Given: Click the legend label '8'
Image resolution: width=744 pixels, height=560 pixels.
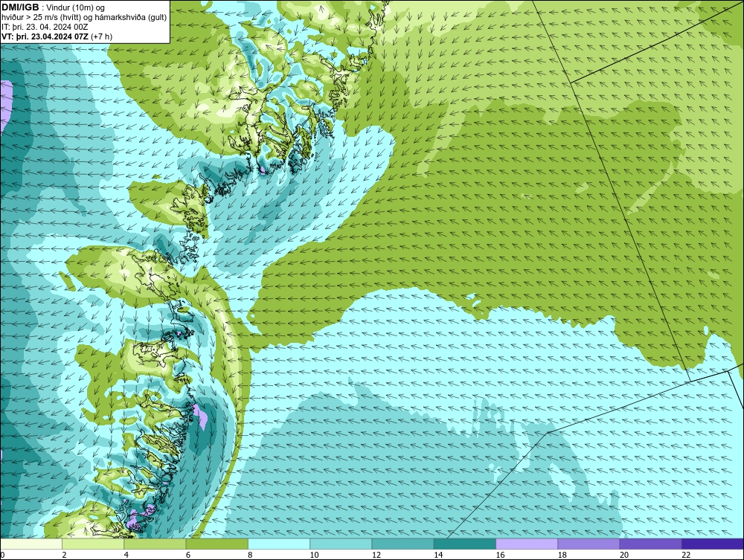Looking at the screenshot, I should click(250, 555).
